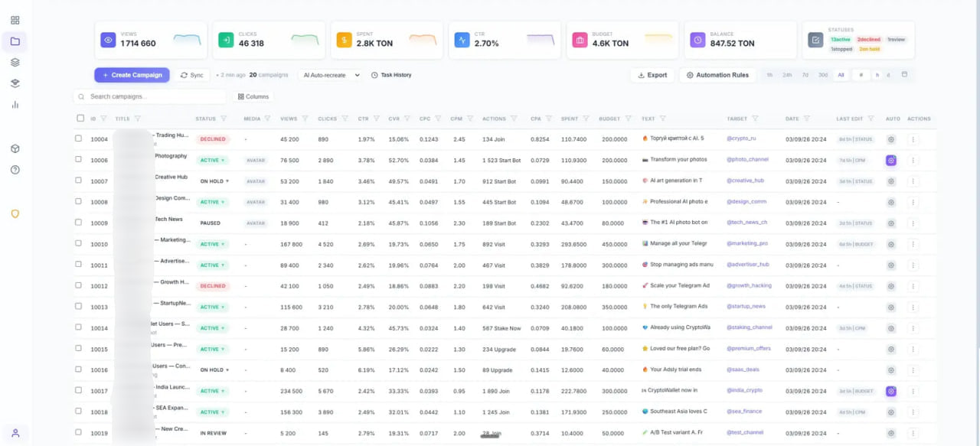This screenshot has width=980, height=446.
Task: Open Active status dropdown for campaign 10013
Action: click(213, 307)
